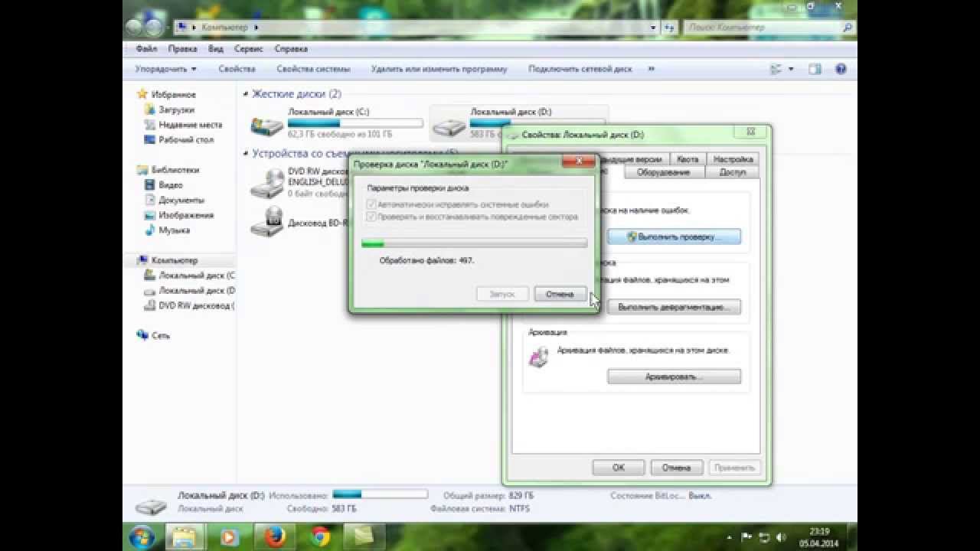Switch to the 'Настройка' tab

click(733, 159)
